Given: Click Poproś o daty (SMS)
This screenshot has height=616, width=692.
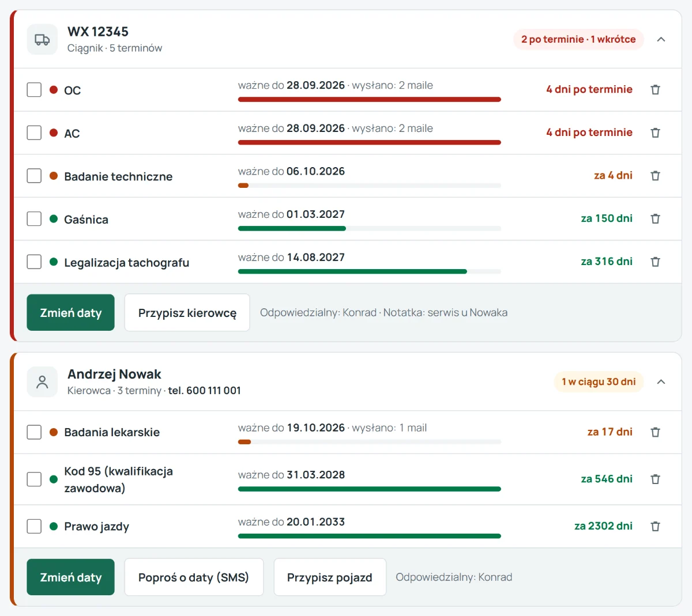Looking at the screenshot, I should (194, 577).
